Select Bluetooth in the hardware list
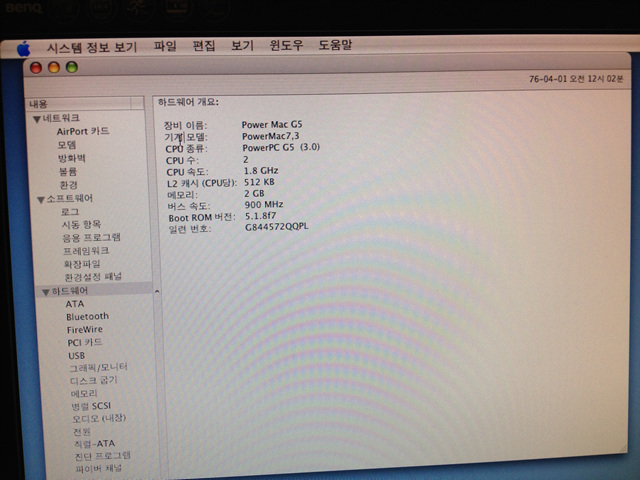This screenshot has width=640, height=480. [87, 316]
